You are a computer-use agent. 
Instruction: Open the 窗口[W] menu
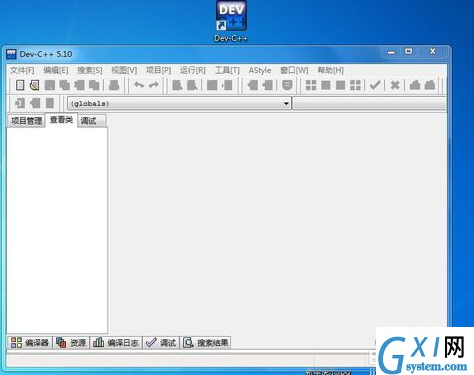click(x=294, y=70)
